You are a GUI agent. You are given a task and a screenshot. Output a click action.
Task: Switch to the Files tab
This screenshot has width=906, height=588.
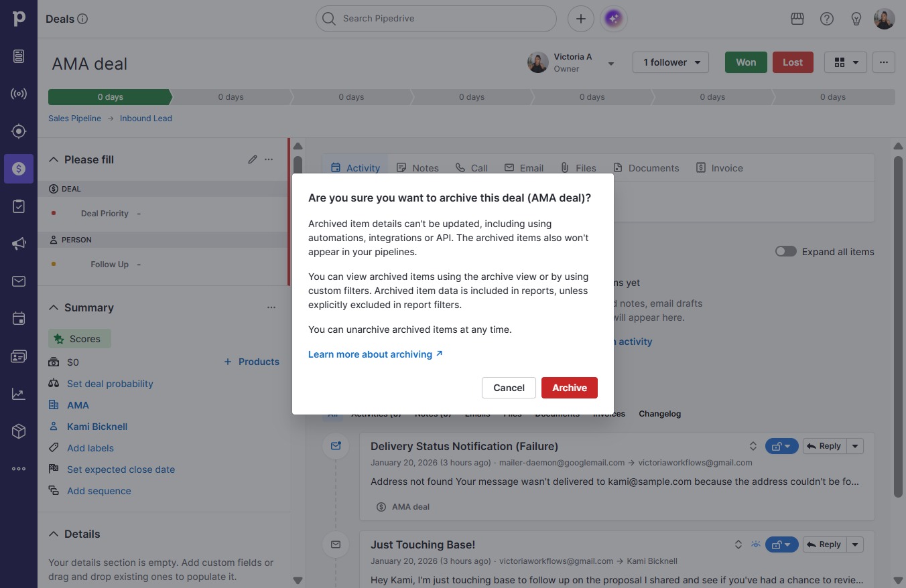pyautogui.click(x=578, y=168)
